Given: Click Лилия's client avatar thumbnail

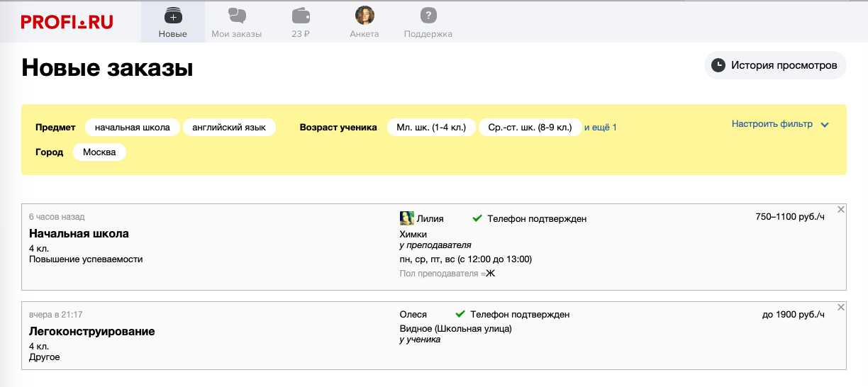Looking at the screenshot, I should tap(407, 218).
